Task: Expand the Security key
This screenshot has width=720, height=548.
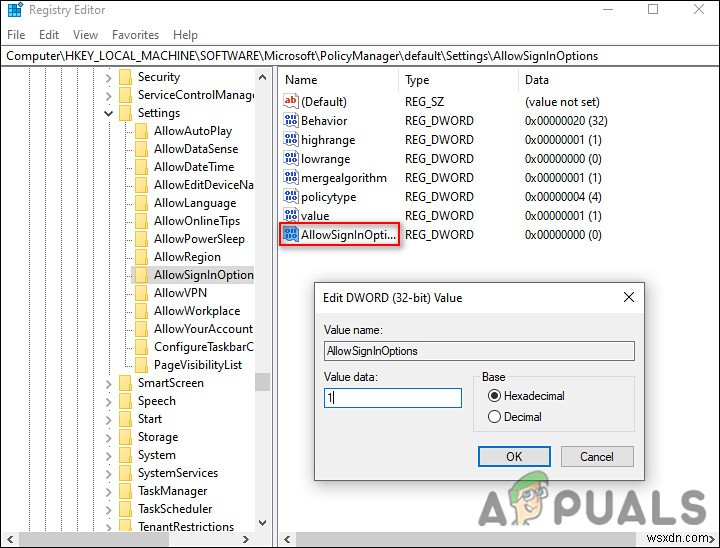Action: pos(108,78)
